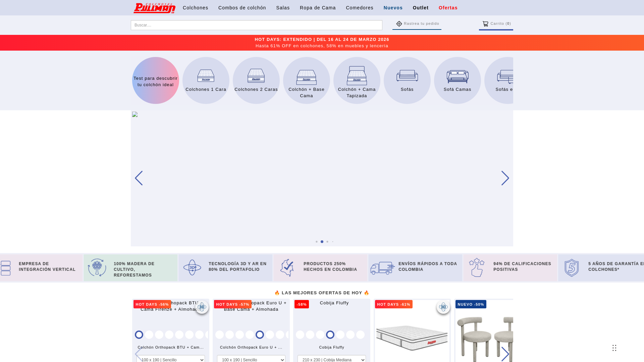Select first option circle on Orthopack BTU card
This screenshot has height=362, width=644.
click(x=139, y=335)
